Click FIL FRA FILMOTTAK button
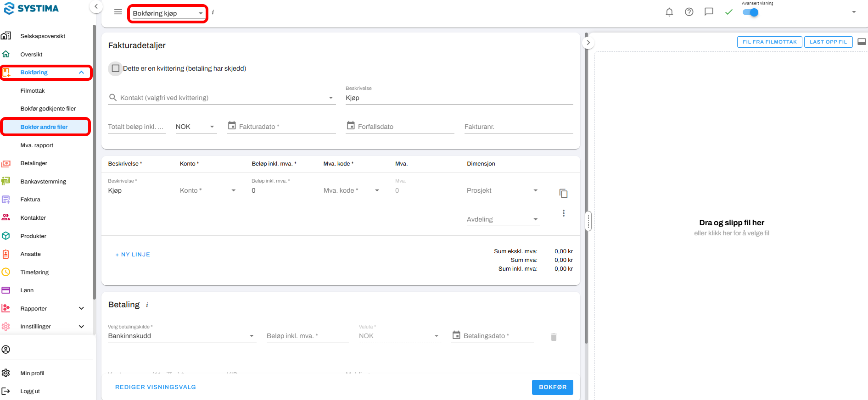Screen dimensions: 868x400 pyautogui.click(x=770, y=42)
